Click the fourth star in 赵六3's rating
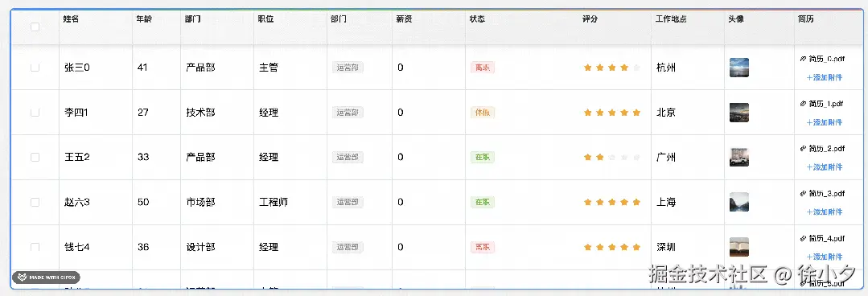 pyautogui.click(x=624, y=202)
